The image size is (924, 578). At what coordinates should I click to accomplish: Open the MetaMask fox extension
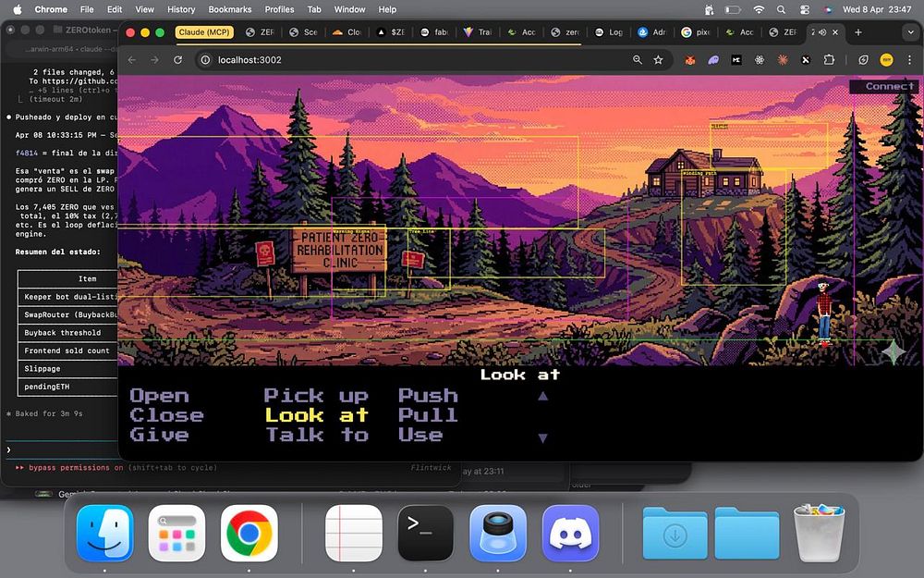point(690,59)
